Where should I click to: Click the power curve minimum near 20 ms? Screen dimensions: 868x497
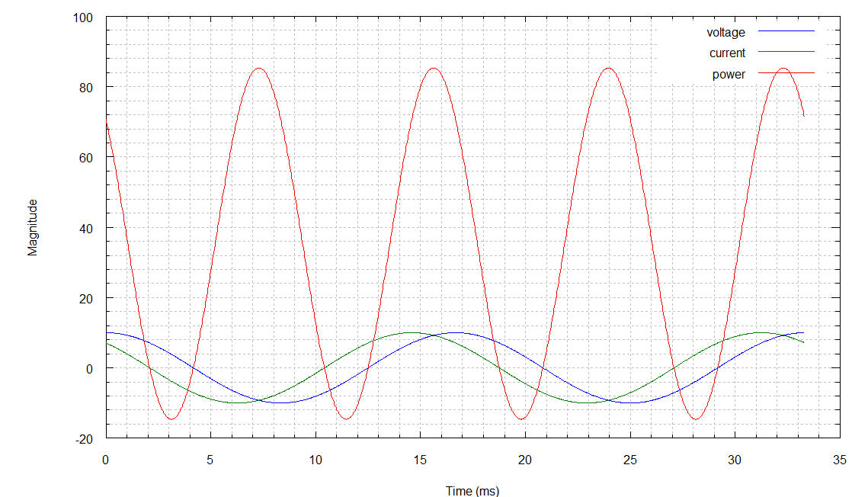(x=521, y=418)
